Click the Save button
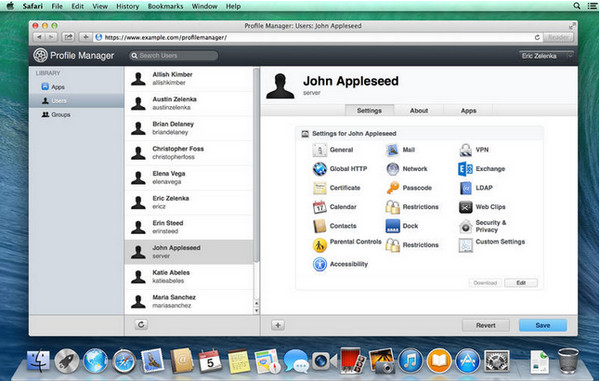The width and height of the screenshot is (600, 381). point(543,325)
